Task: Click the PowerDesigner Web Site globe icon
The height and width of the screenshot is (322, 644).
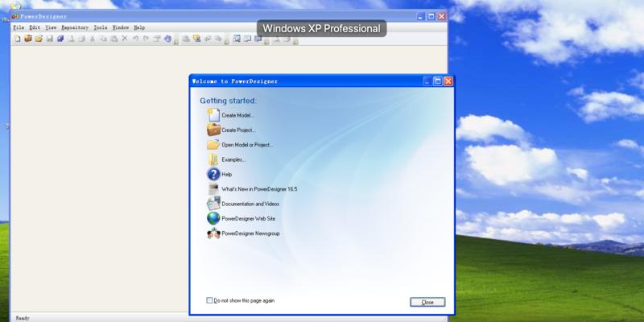Action: click(x=213, y=218)
